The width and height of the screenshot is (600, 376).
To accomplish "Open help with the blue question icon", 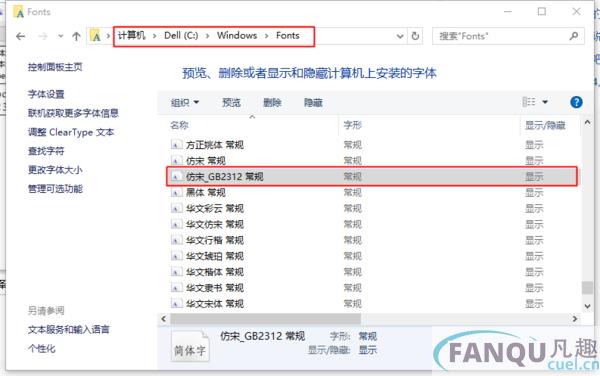I will [x=576, y=102].
